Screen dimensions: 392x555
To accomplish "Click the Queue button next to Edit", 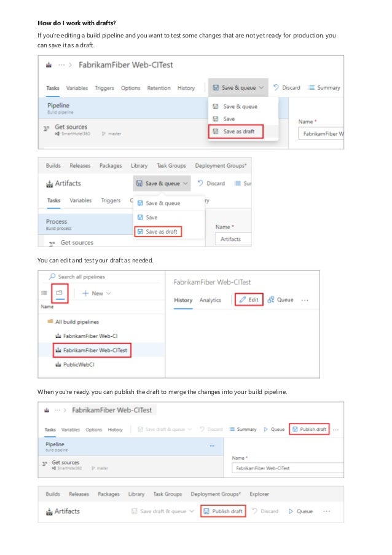I will pyautogui.click(x=281, y=300).
